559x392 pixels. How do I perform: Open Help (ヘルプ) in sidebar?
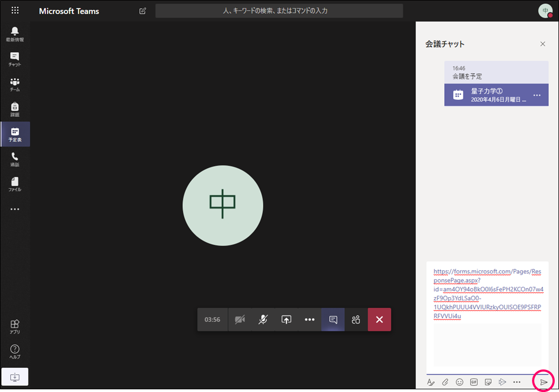pos(15,352)
